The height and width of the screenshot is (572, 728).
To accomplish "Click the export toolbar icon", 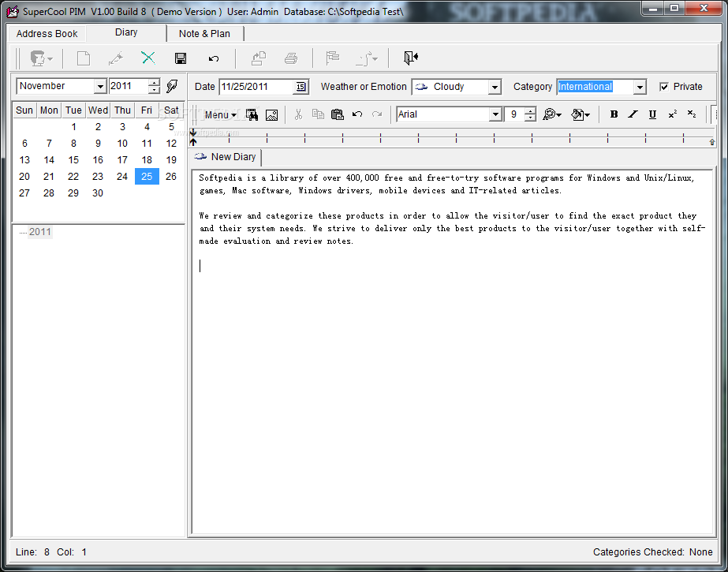I will coord(259,58).
